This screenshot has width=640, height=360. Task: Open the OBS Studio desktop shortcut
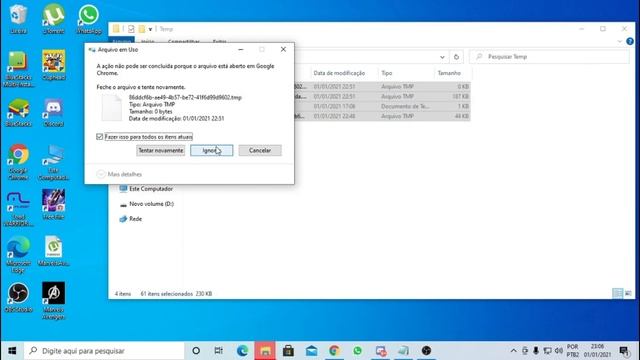18,297
